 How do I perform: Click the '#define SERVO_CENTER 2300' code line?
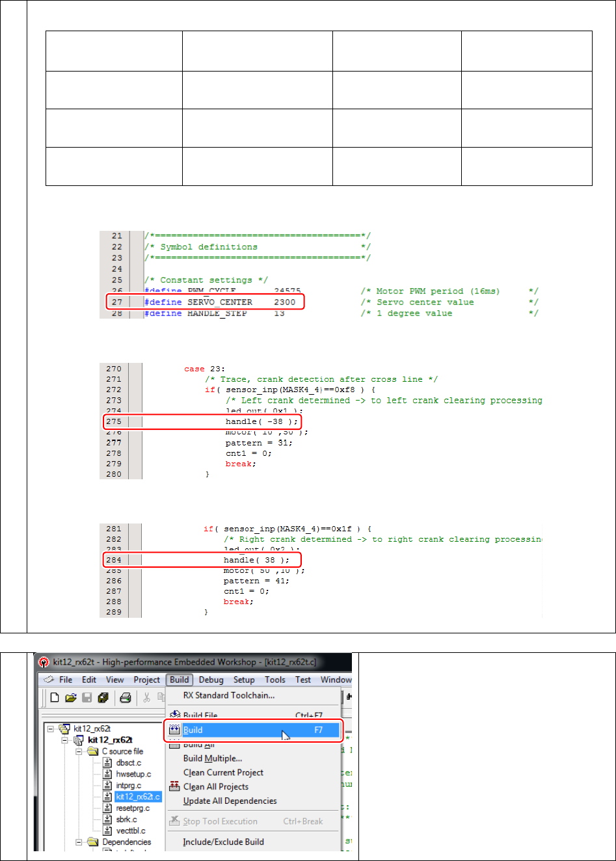click(x=220, y=302)
